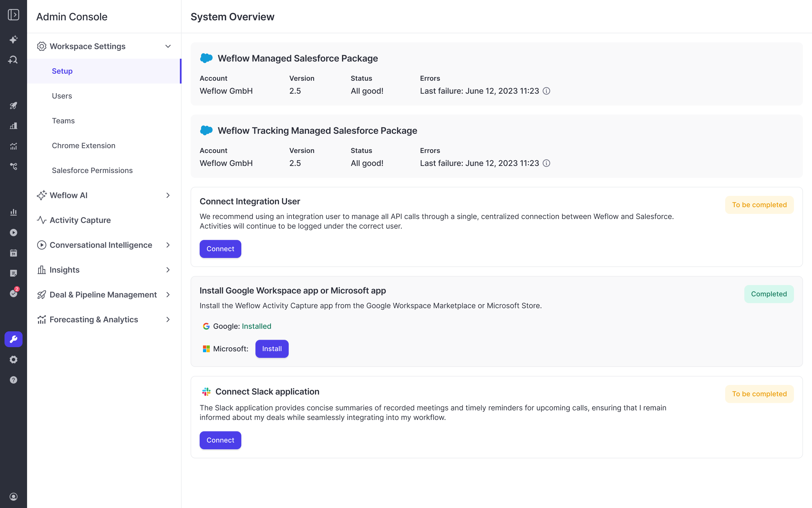Select the Setup menu item
The height and width of the screenshot is (508, 812).
coord(104,71)
